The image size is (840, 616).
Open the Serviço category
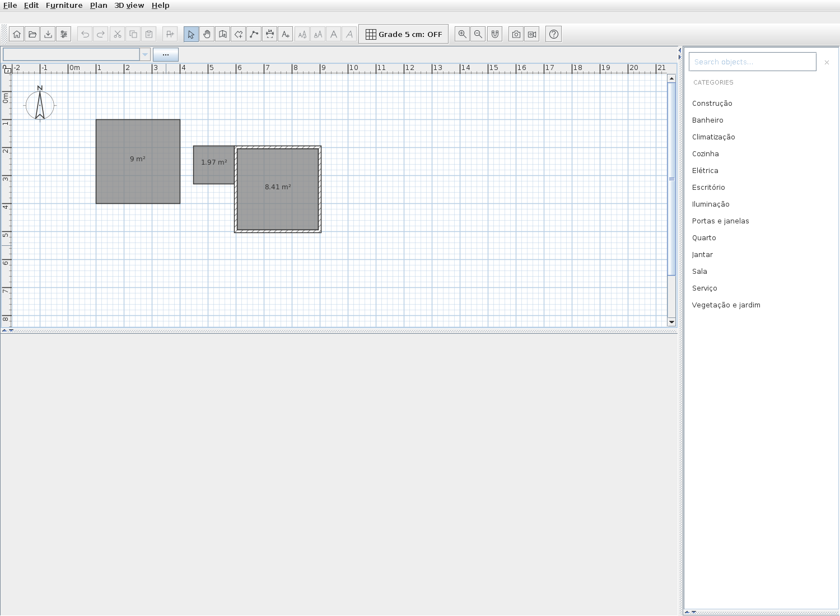704,288
